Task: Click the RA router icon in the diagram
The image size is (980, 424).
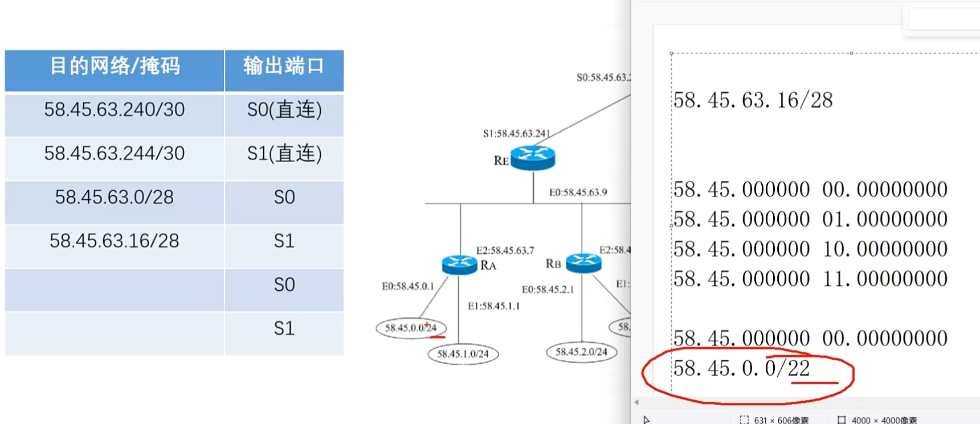Action: click(460, 265)
